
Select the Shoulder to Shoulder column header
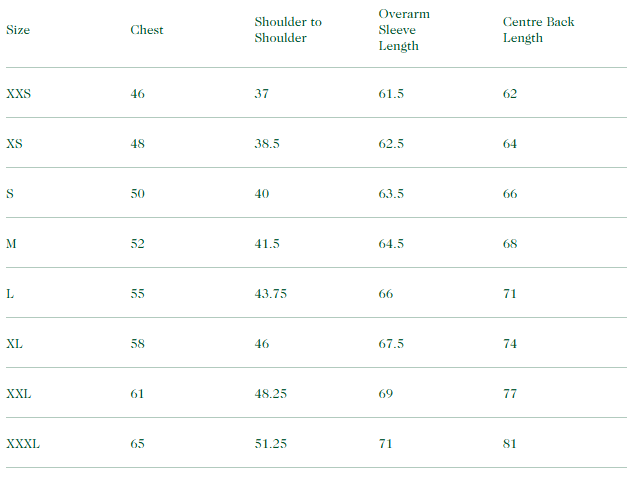[x=288, y=30]
